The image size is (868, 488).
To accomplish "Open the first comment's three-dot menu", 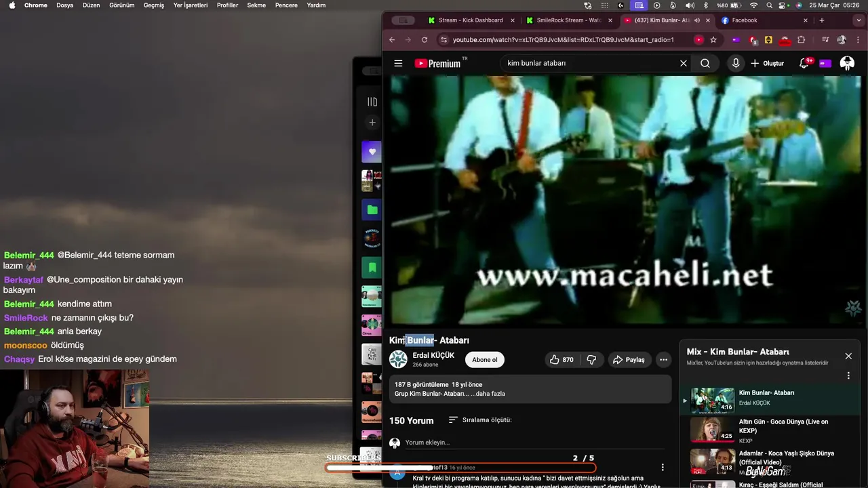I will coord(663,468).
